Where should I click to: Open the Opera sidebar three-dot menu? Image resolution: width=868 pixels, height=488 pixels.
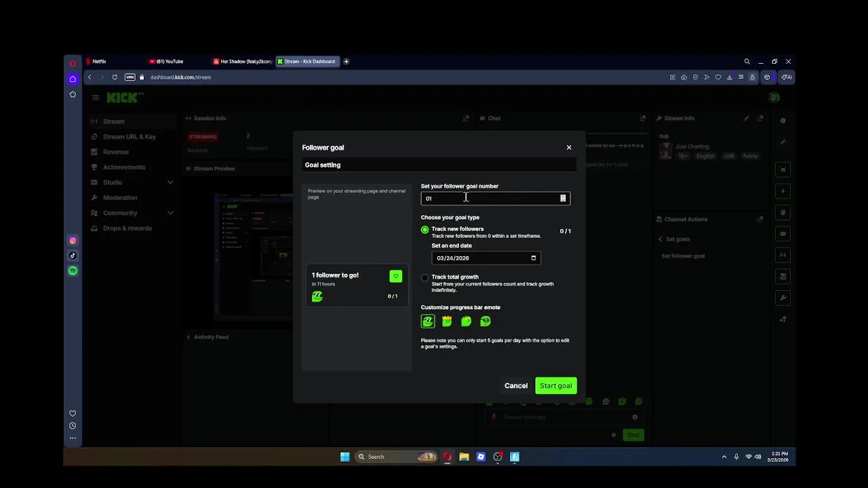pyautogui.click(x=73, y=438)
